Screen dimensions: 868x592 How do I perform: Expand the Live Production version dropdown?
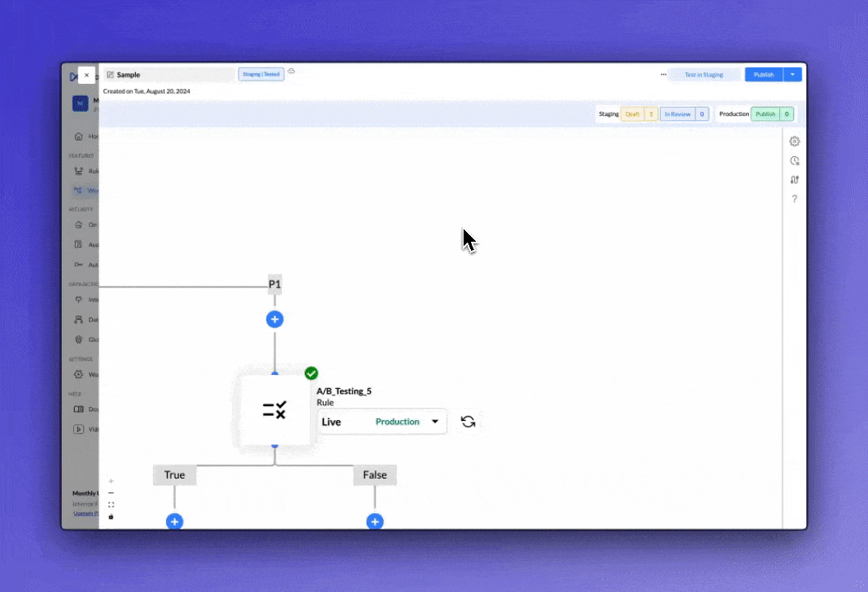435,422
